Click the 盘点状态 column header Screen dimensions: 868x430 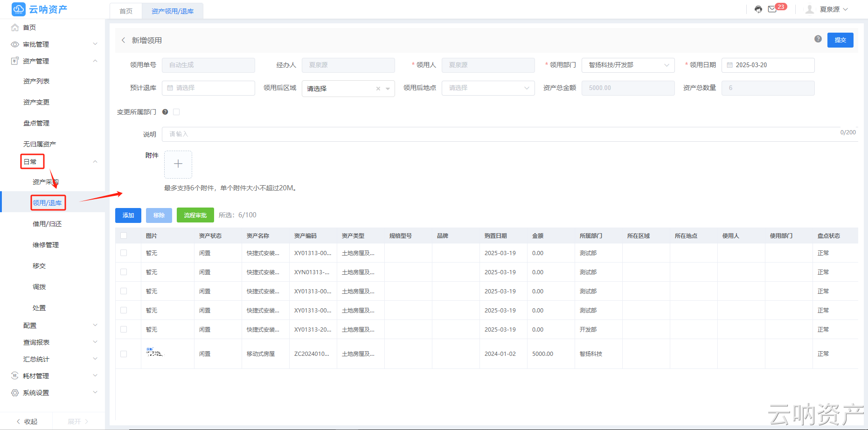click(x=829, y=236)
